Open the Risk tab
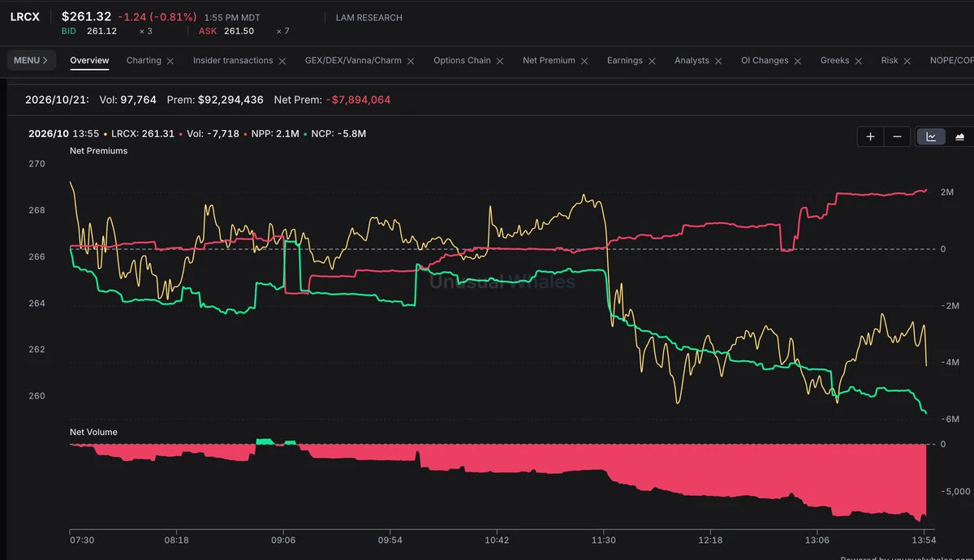 click(x=890, y=60)
